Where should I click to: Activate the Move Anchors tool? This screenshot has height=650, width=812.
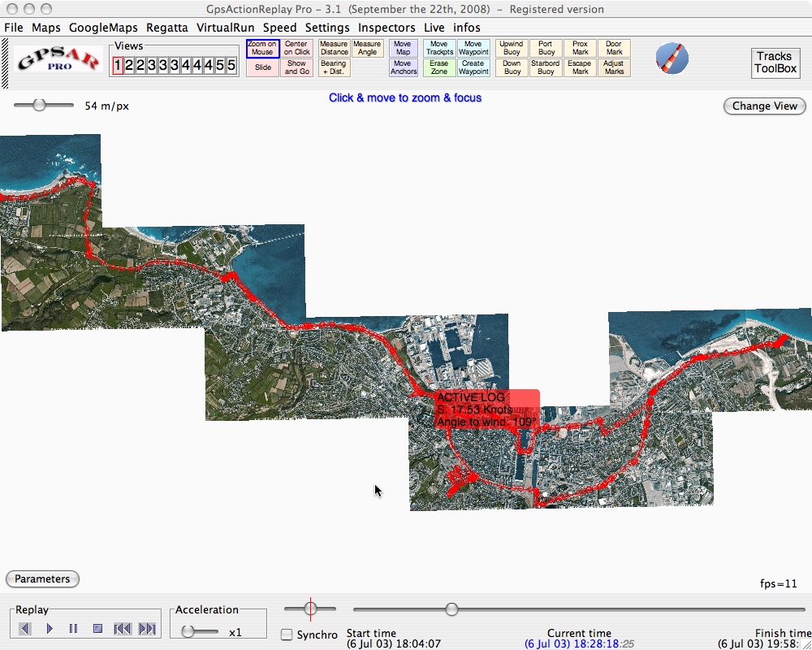(x=403, y=68)
